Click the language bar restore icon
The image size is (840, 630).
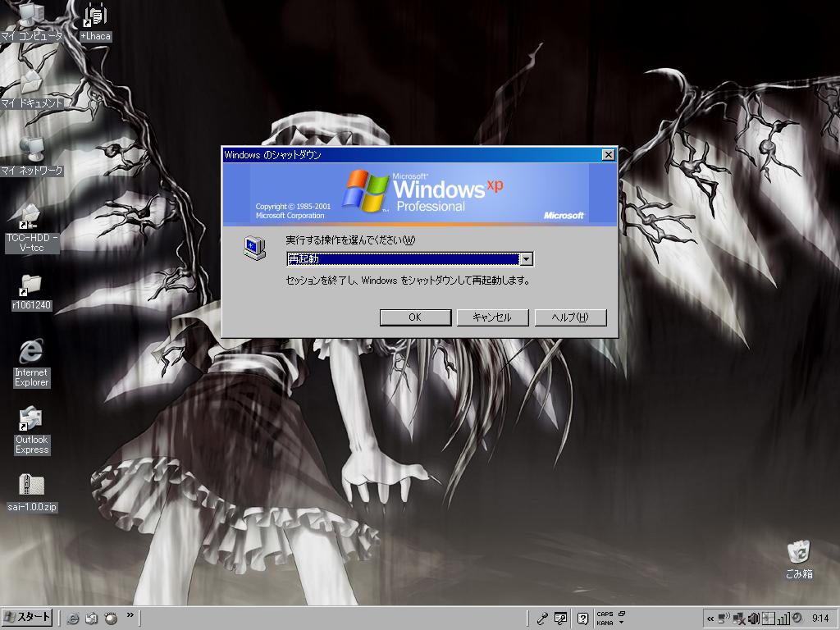(x=622, y=614)
